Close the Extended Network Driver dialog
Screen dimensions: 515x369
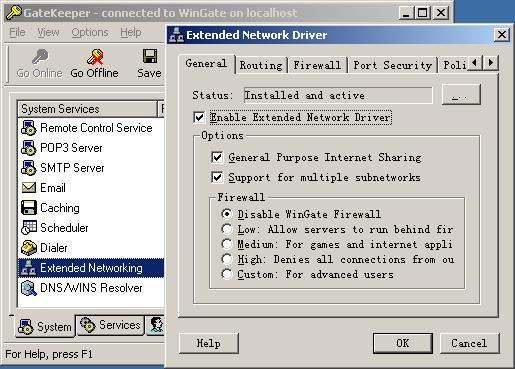tap(502, 35)
